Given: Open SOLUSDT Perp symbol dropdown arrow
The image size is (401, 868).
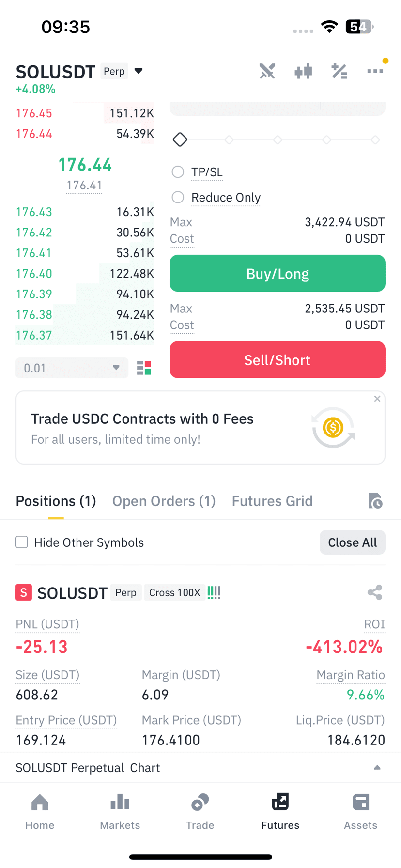Looking at the screenshot, I should [x=139, y=71].
